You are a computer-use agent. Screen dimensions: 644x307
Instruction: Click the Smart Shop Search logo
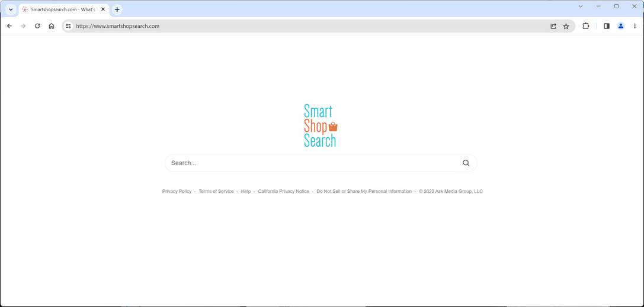pos(321,125)
